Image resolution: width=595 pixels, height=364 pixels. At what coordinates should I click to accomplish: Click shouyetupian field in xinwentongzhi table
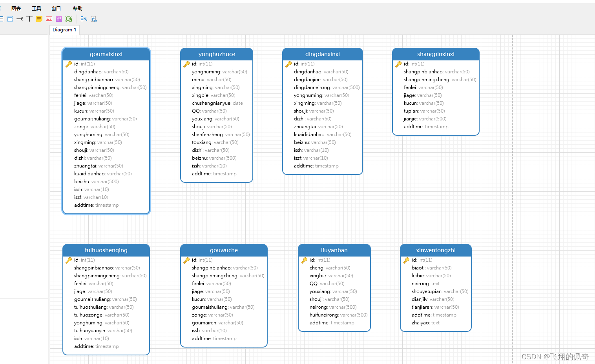(440, 291)
